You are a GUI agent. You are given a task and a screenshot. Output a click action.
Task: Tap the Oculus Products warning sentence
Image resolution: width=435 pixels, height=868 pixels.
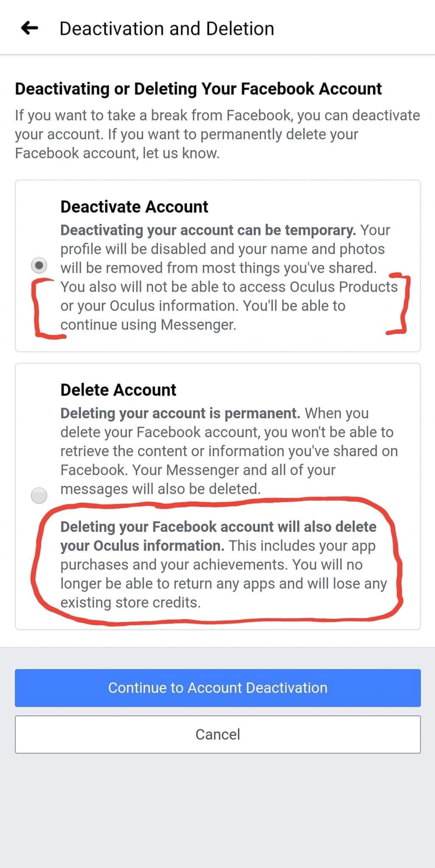[229, 287]
